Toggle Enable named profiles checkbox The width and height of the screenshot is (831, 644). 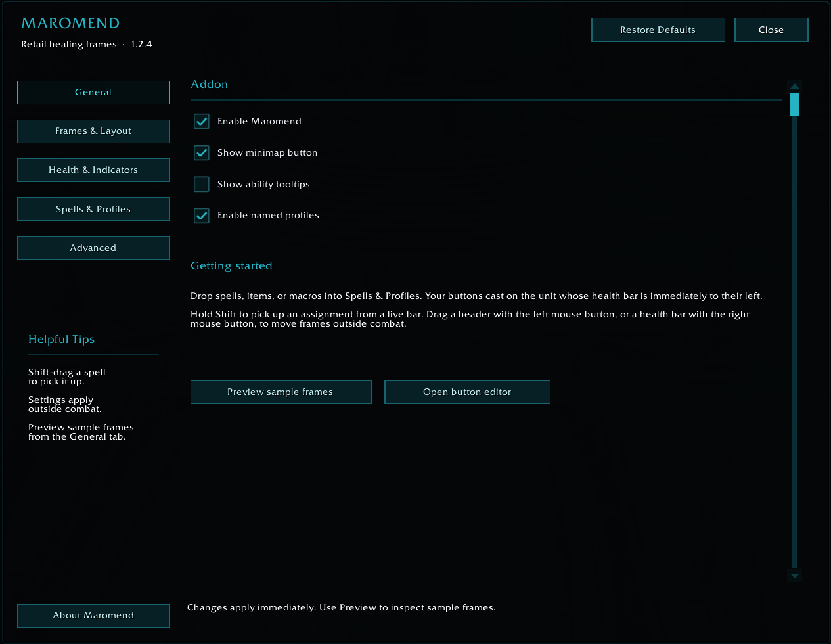click(x=202, y=215)
